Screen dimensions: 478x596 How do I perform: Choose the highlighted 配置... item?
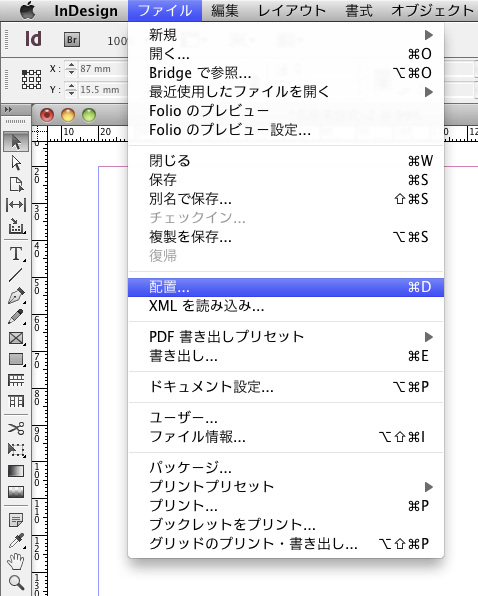(x=286, y=287)
